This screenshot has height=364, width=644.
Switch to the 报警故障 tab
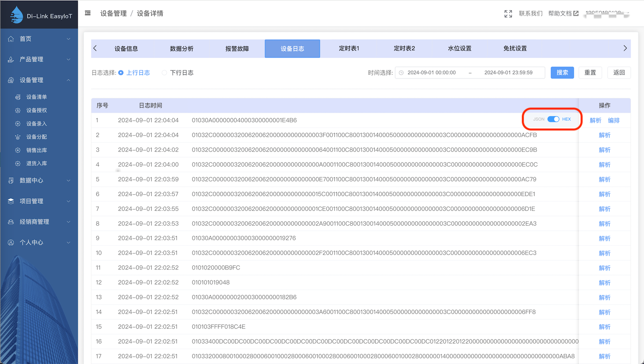click(x=237, y=49)
